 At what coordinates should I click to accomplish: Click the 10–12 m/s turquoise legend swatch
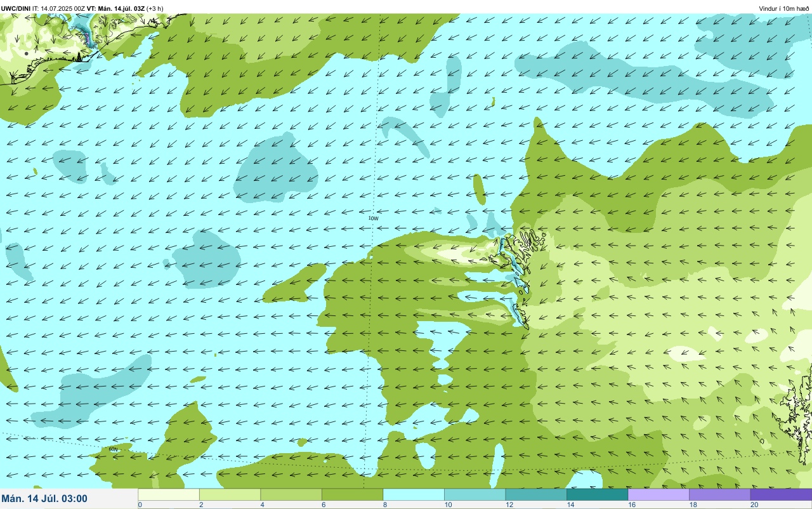tap(475, 494)
